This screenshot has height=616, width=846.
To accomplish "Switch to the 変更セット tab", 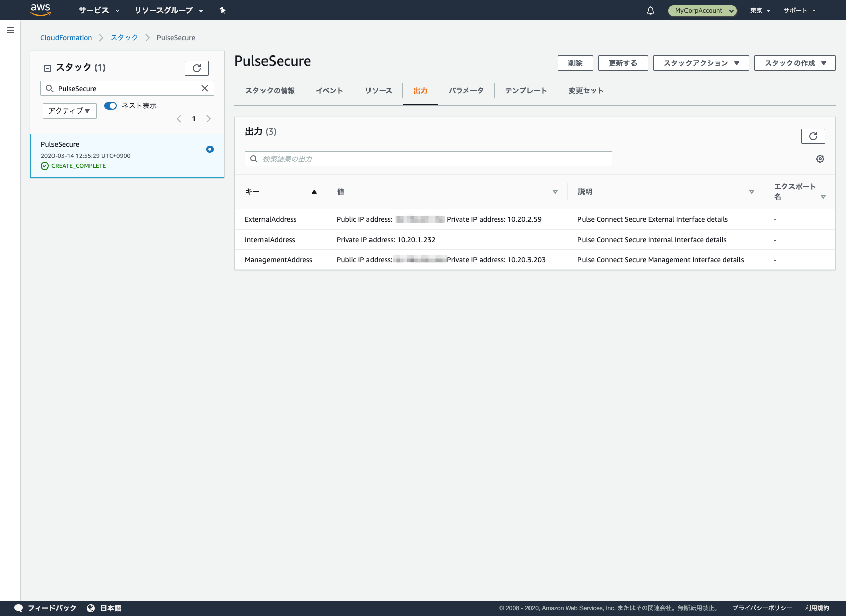I will point(586,91).
